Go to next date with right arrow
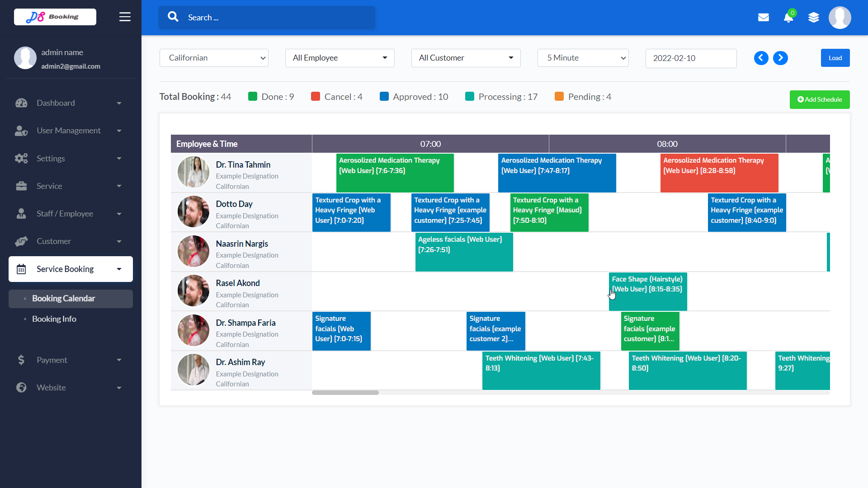The width and height of the screenshot is (868, 488). click(780, 58)
